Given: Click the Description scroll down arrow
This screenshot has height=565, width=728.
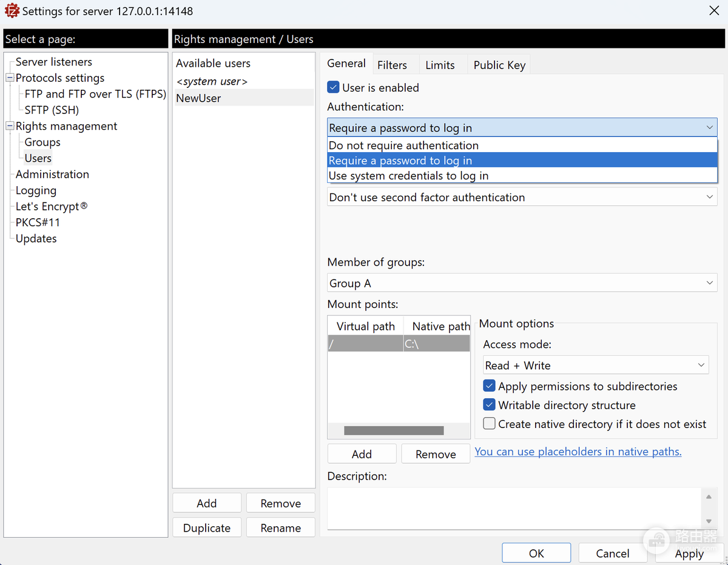Looking at the screenshot, I should [x=709, y=521].
